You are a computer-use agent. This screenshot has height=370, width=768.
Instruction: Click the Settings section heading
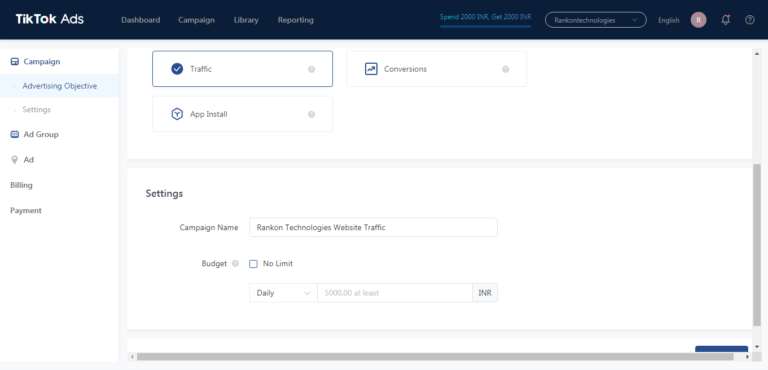pyautogui.click(x=164, y=194)
